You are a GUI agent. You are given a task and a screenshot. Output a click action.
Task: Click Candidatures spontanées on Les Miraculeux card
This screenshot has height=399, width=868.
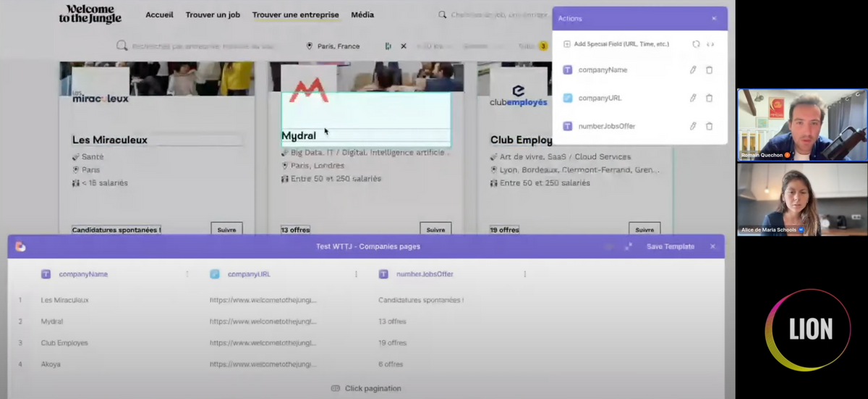tap(116, 230)
